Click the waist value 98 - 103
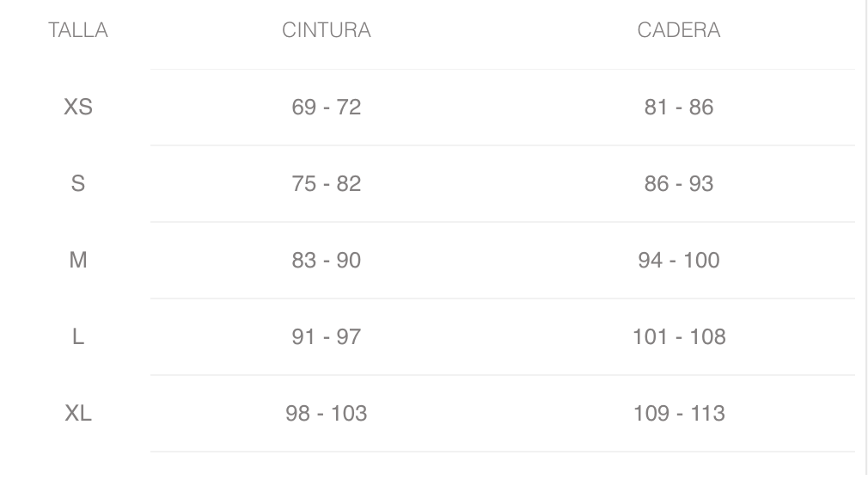This screenshot has width=868, height=480. tap(327, 414)
